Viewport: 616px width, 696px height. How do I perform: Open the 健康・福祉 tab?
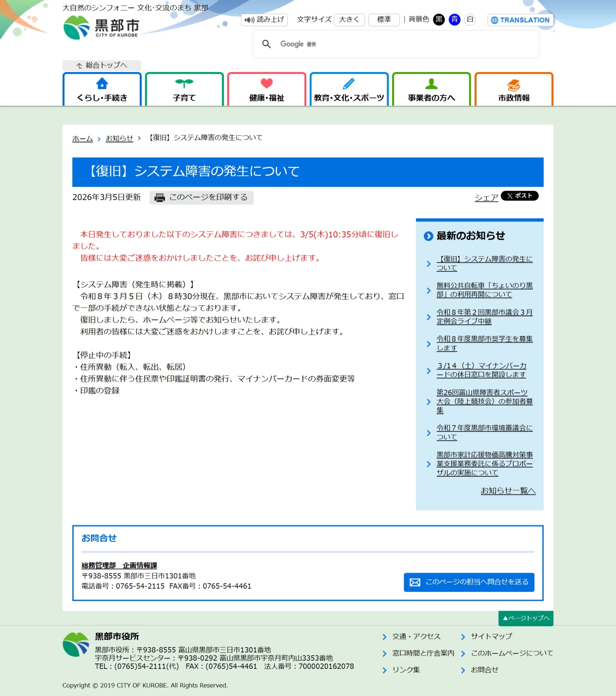[267, 90]
